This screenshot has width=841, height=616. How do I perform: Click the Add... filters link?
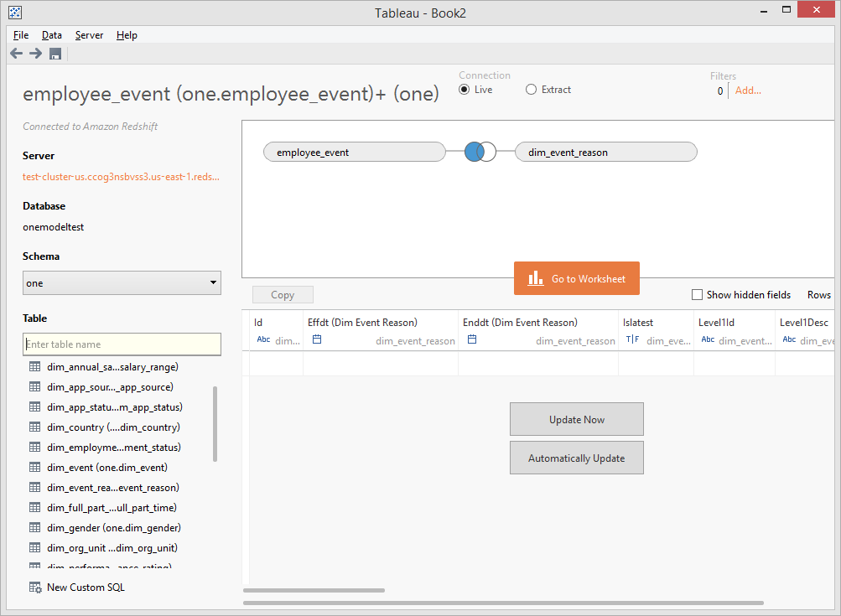tap(748, 91)
